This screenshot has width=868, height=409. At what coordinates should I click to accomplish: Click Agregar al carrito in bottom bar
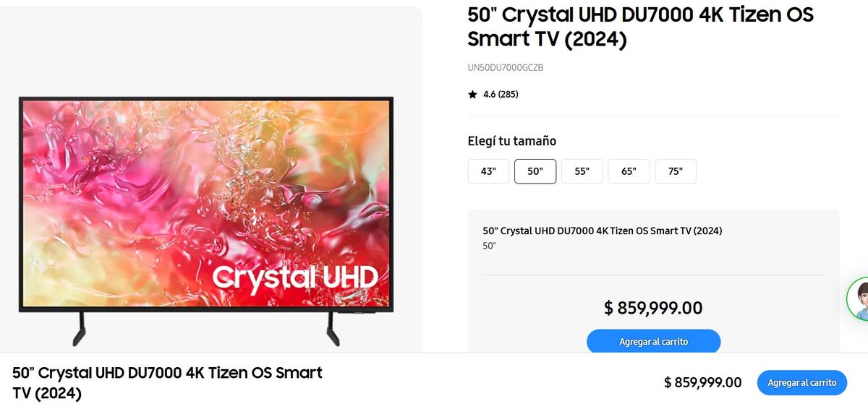(802, 382)
